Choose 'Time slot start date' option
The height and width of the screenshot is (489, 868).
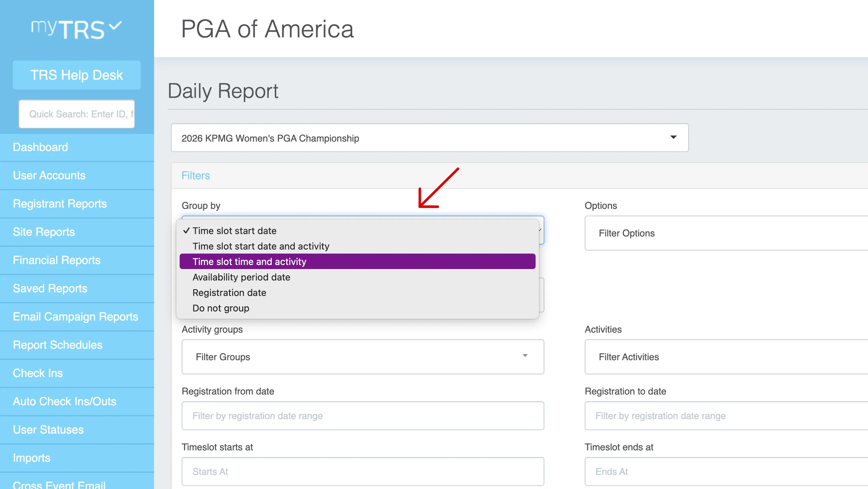tap(358, 231)
